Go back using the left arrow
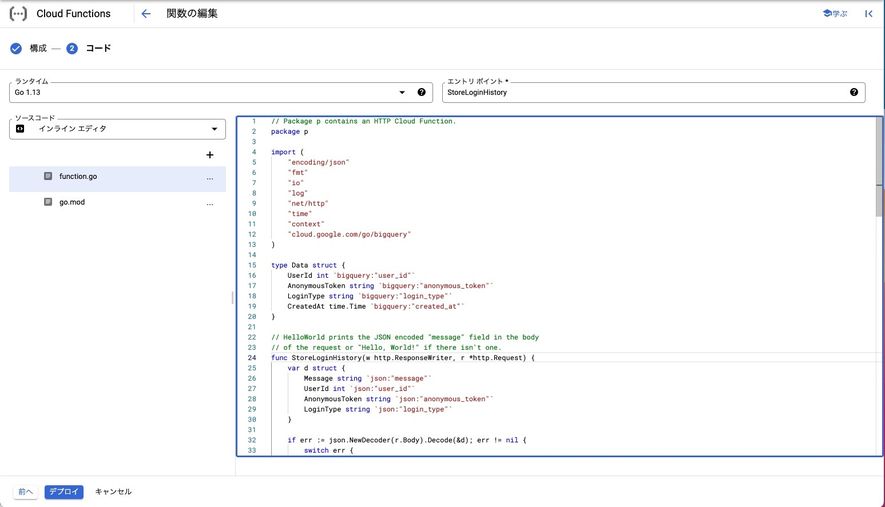This screenshot has height=507, width=885. tap(146, 14)
